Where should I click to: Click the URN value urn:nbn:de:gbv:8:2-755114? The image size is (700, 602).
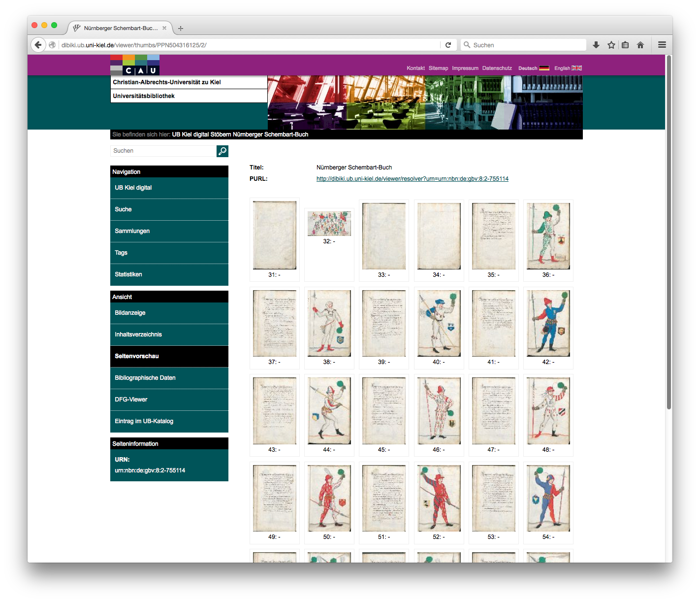click(x=150, y=470)
